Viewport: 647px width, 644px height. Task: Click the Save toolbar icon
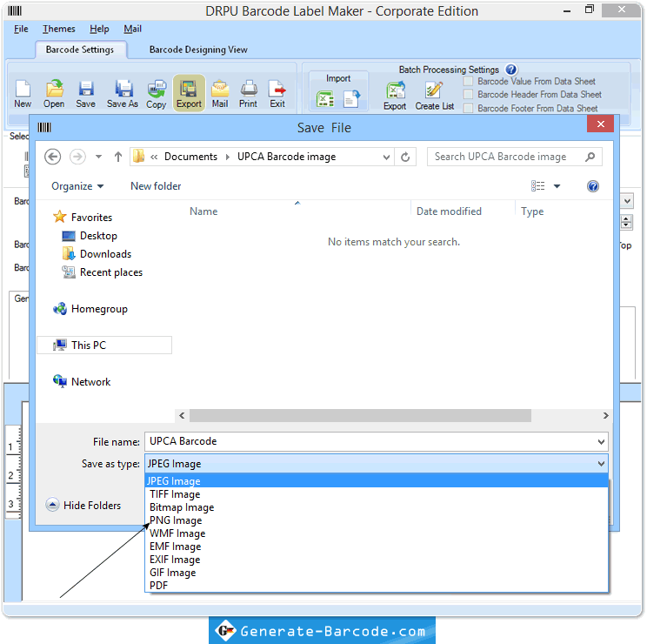[86, 94]
